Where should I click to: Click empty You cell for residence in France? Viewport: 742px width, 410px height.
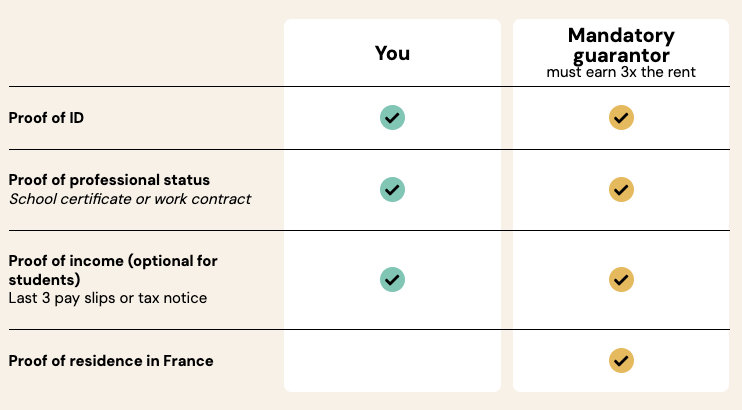point(392,360)
